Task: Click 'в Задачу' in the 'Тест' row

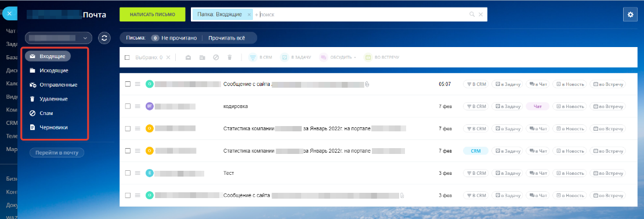Action: (x=507, y=173)
